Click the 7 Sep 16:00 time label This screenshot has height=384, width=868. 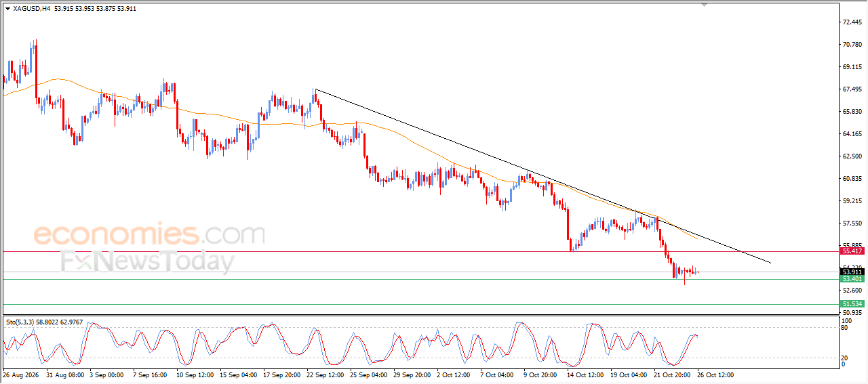(150, 375)
